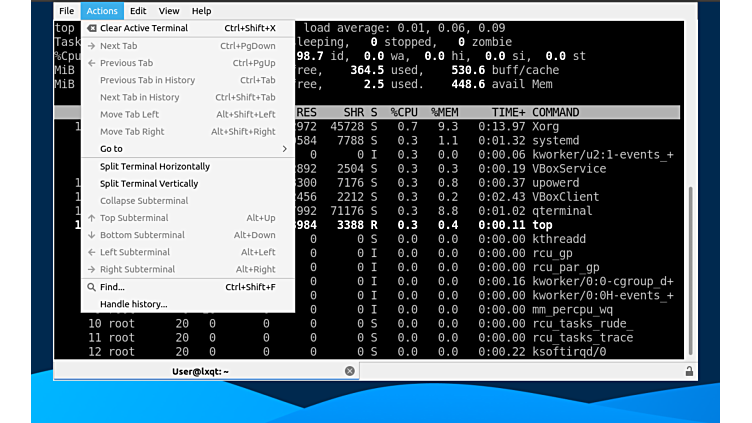Open the File menu

tap(66, 11)
